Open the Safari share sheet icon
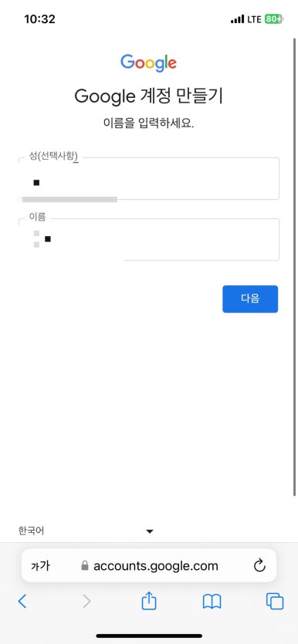This screenshot has height=644, width=298. [149, 601]
